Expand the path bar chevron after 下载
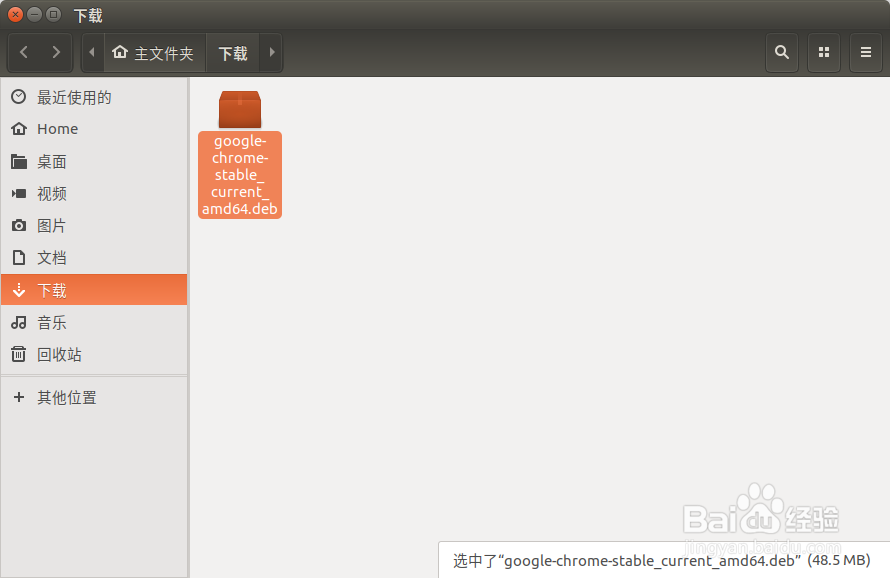The image size is (890, 578). pos(270,52)
